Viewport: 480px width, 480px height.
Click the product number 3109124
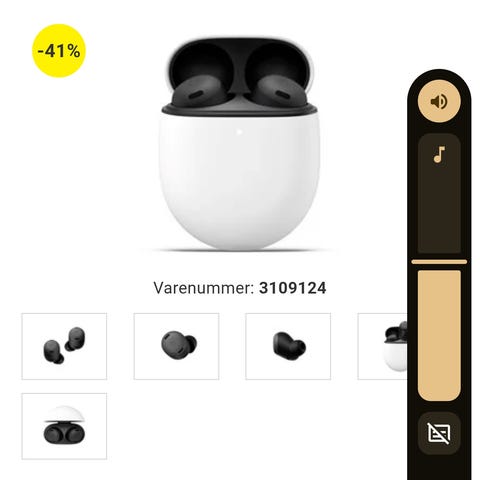[293, 288]
